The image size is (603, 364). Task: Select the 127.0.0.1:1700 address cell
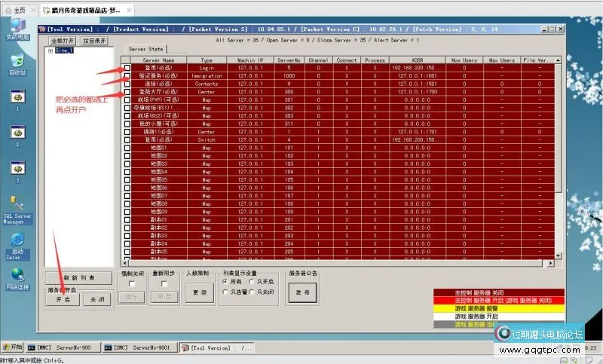(418, 92)
